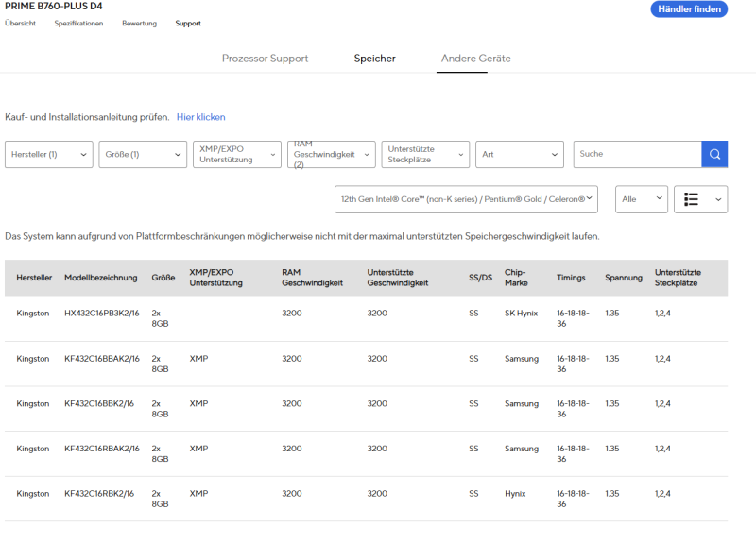Navigate to Bewertung section
This screenshot has height=543, width=756.
tap(140, 24)
